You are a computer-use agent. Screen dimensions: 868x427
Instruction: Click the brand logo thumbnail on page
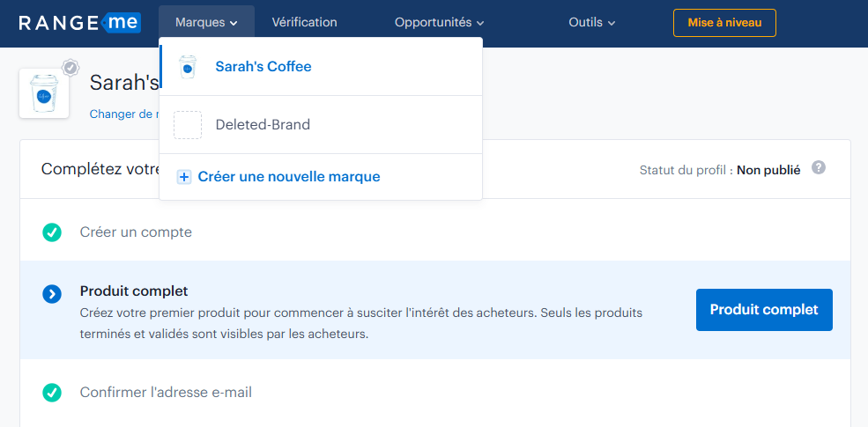44,92
